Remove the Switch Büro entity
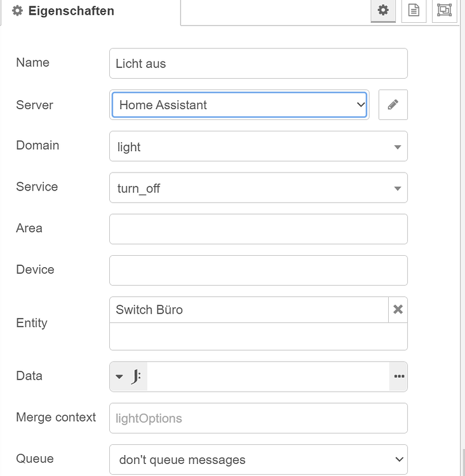 (398, 310)
